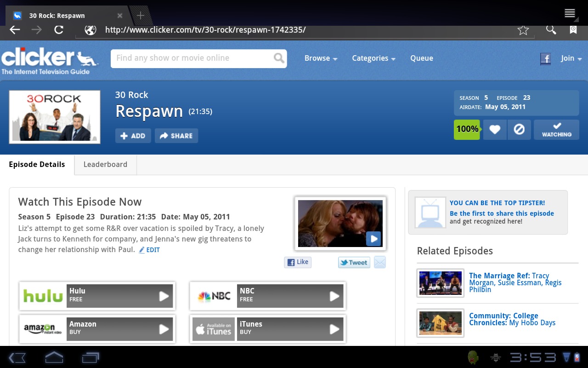Viewport: 588px width, 368px height.
Task: Click the Twitter Tweet button
Action: point(354,263)
